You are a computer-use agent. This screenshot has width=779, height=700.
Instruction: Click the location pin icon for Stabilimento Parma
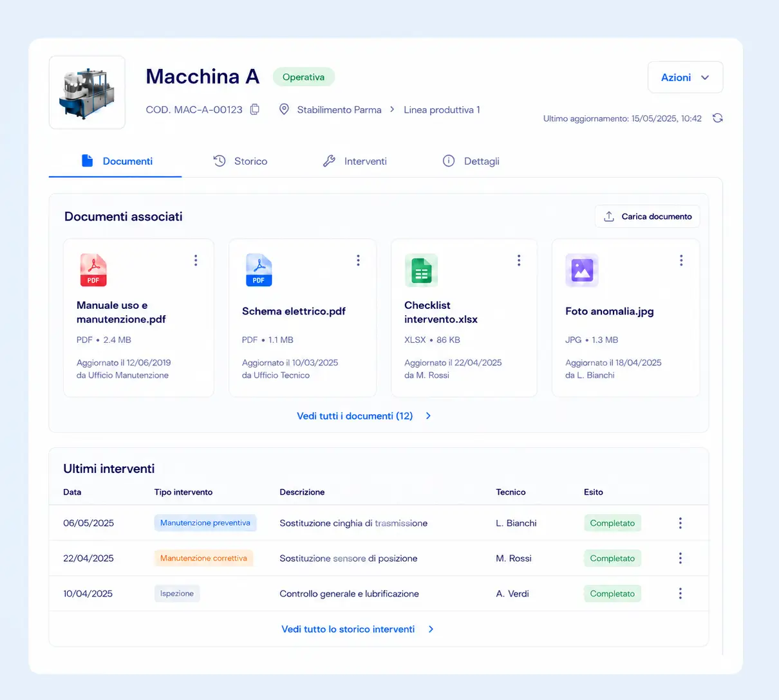coord(284,109)
